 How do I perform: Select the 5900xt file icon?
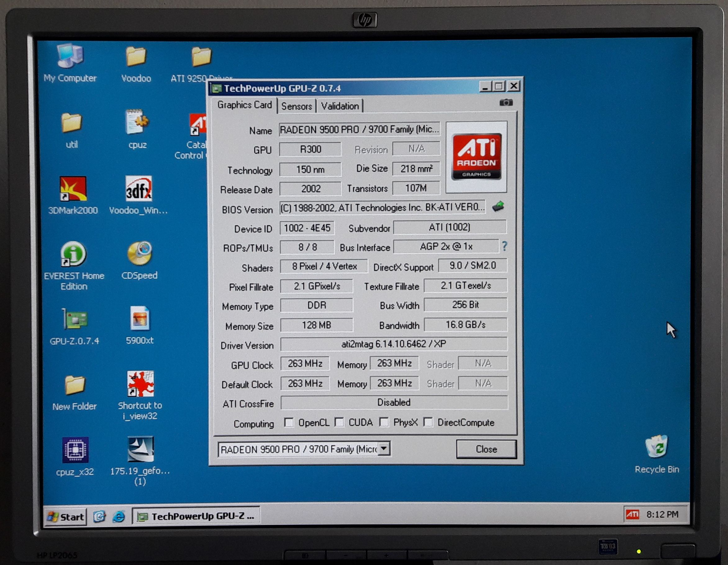click(140, 318)
